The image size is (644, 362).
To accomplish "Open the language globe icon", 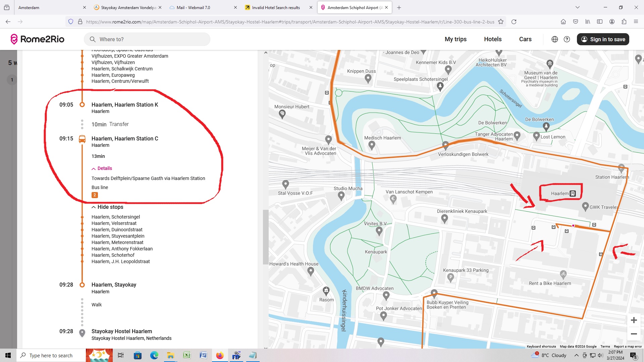I will coord(555,39).
